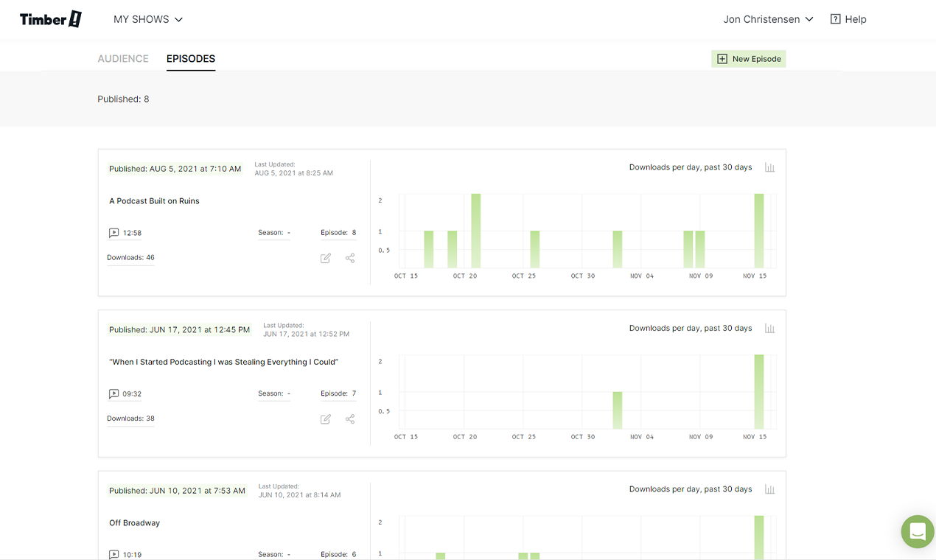
Task: Click the New Episode button
Action: pyautogui.click(x=749, y=59)
